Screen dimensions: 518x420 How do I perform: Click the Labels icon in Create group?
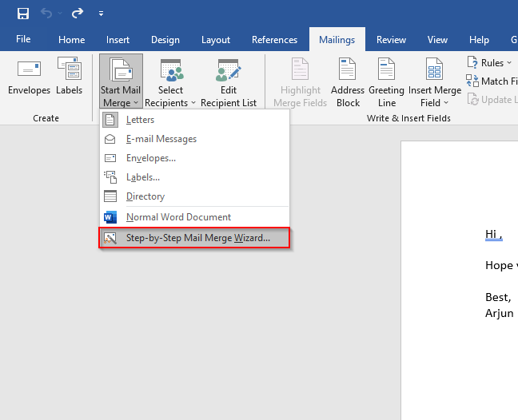[x=69, y=72]
